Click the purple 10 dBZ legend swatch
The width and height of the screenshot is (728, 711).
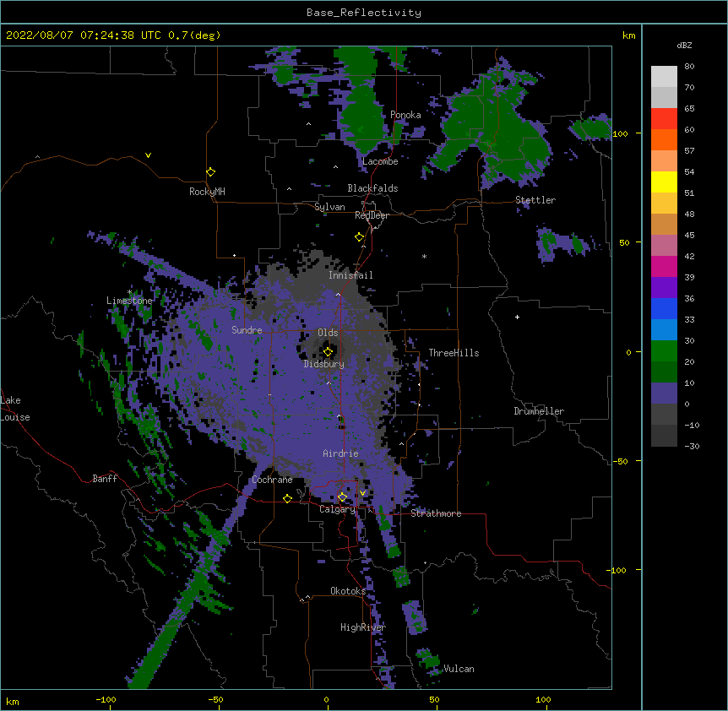[664, 393]
